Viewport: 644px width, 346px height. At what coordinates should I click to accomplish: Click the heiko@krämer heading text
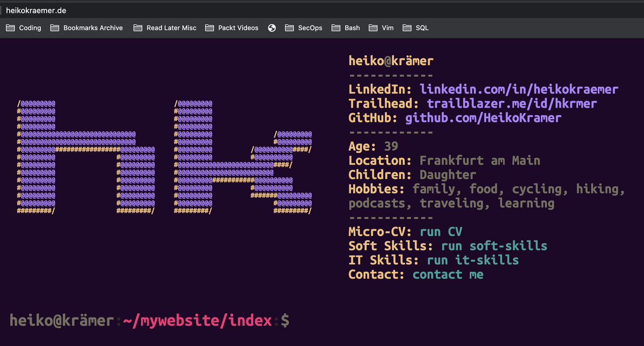pos(391,61)
